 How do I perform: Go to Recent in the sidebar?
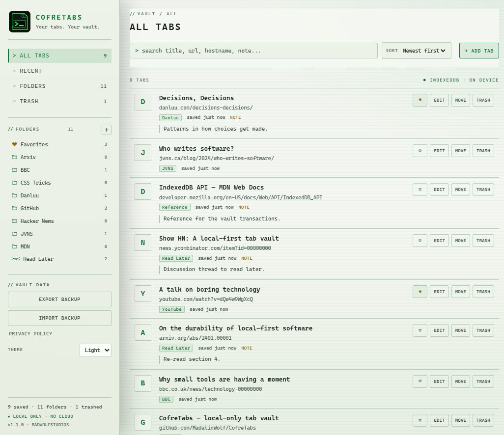pos(59,71)
